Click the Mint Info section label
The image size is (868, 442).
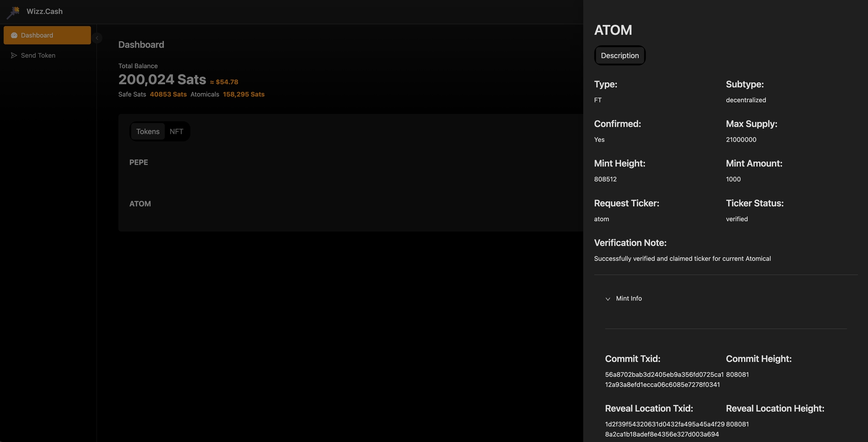click(628, 298)
